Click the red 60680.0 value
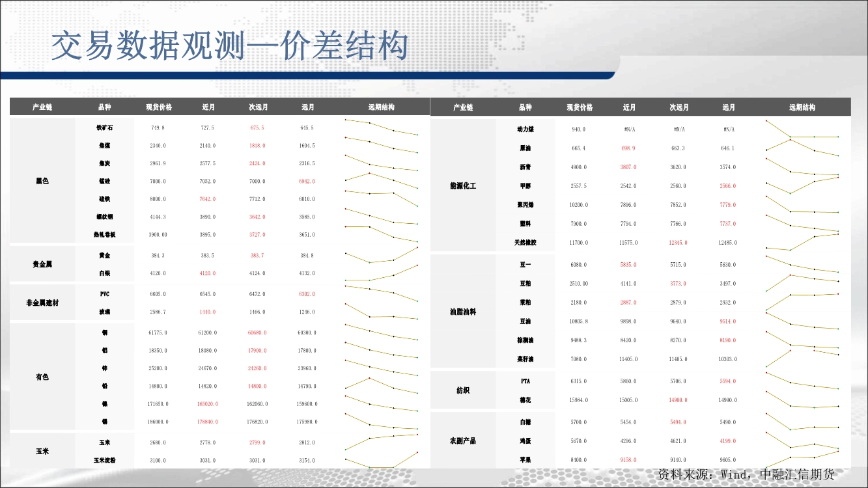 tap(257, 332)
